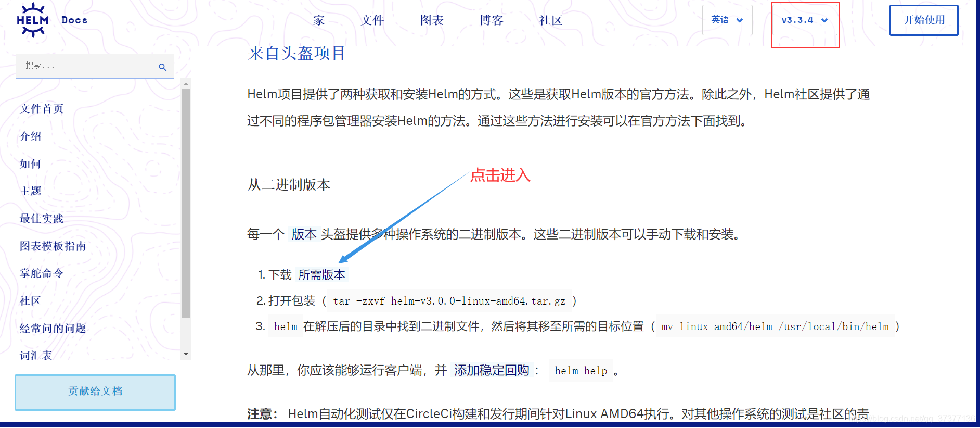The height and width of the screenshot is (428, 980).
Task: Click the 版本 link in paragraph
Action: point(304,234)
